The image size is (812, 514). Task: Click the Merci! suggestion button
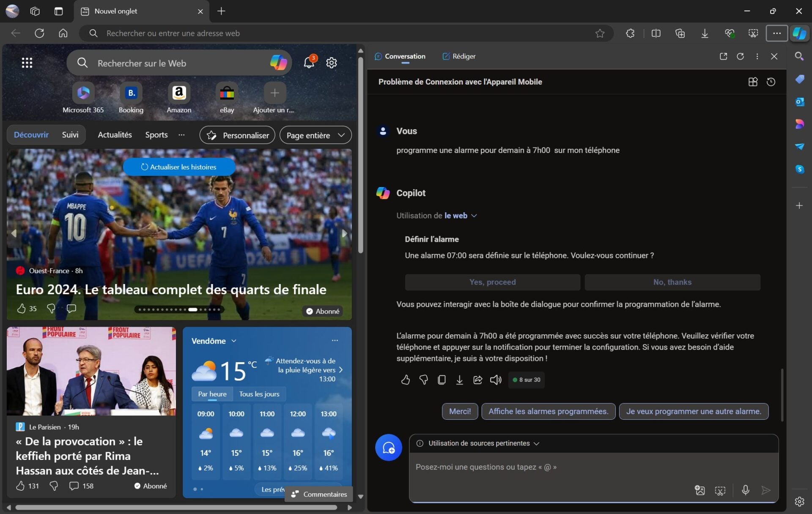pos(460,411)
